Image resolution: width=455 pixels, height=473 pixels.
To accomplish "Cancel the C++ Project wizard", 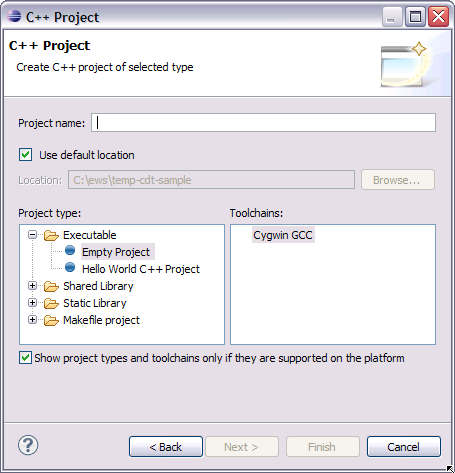I will 404,447.
